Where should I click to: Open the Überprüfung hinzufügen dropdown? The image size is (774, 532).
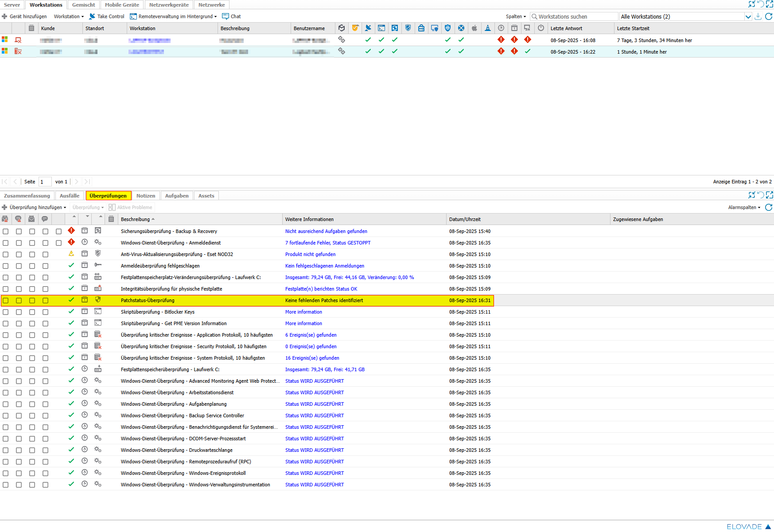coord(35,207)
